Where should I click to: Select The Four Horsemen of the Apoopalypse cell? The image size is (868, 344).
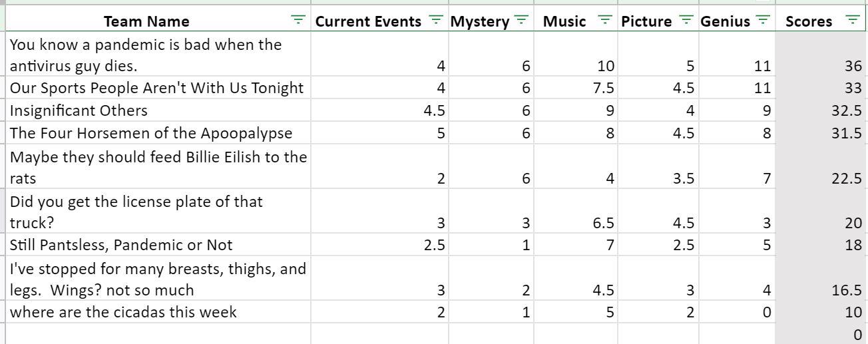pyautogui.click(x=158, y=132)
